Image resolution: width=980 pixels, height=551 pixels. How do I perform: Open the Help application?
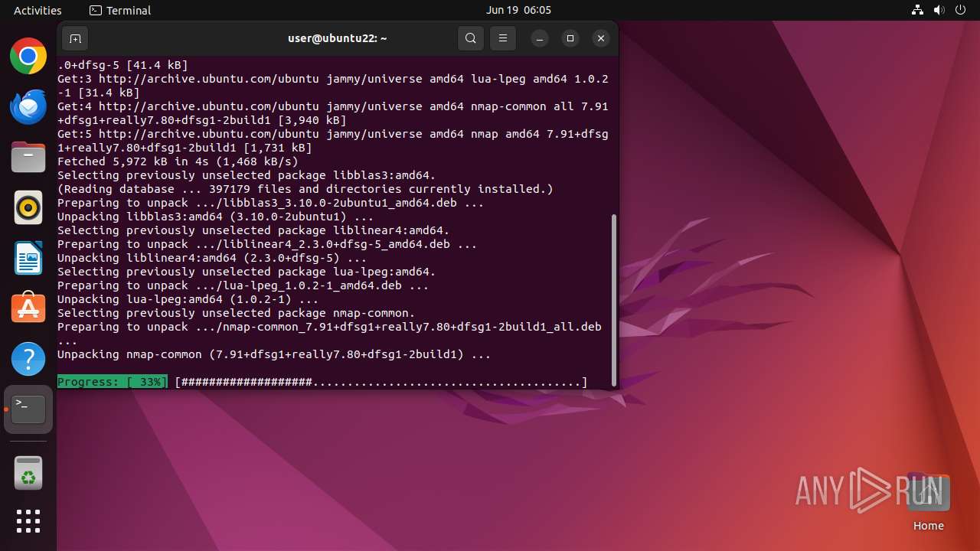pos(28,358)
